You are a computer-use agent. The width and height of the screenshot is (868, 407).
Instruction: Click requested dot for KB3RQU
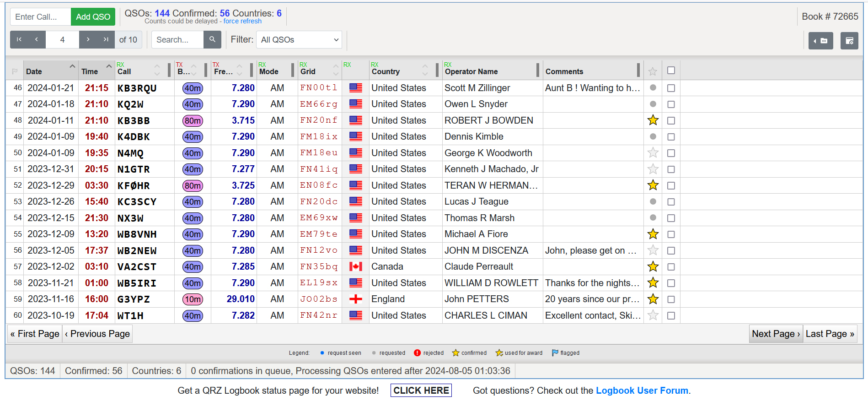[x=653, y=87]
